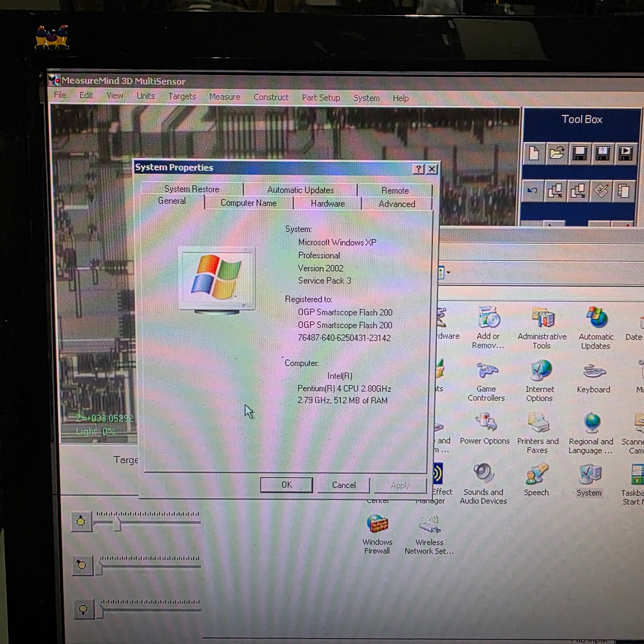644x644 pixels.
Task: Click the Open folder icon in Tool Box
Action: (x=557, y=153)
